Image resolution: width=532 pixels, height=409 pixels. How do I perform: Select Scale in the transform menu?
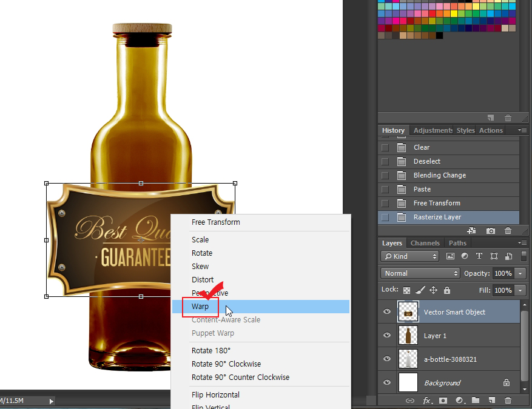pos(261,239)
